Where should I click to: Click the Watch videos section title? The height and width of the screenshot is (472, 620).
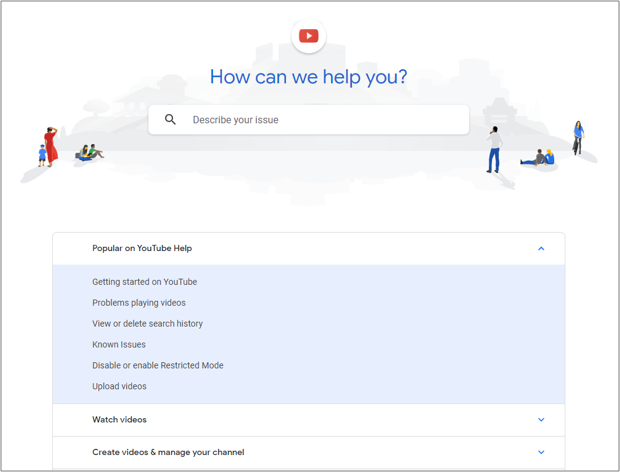pyautogui.click(x=119, y=419)
